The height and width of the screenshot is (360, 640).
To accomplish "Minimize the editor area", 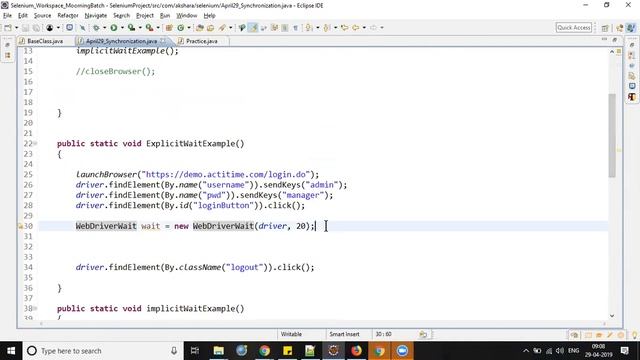I will (604, 40).
